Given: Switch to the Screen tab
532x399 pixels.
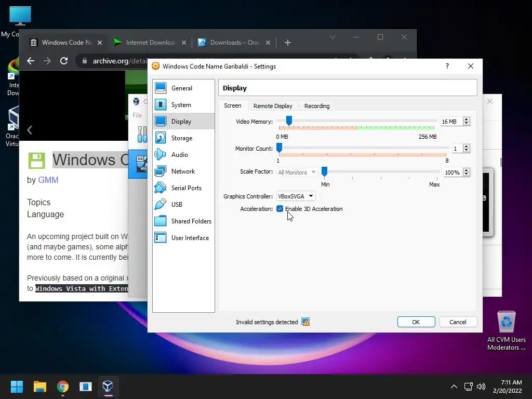Looking at the screenshot, I should (x=233, y=105).
